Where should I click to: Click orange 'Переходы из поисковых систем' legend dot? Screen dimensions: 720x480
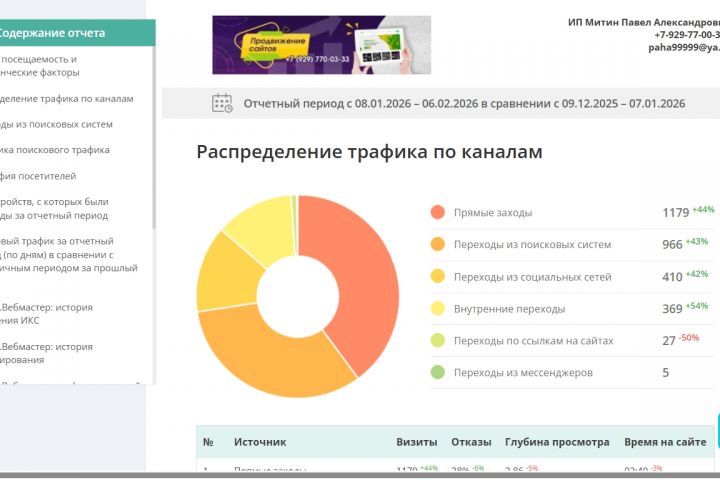[438, 244]
